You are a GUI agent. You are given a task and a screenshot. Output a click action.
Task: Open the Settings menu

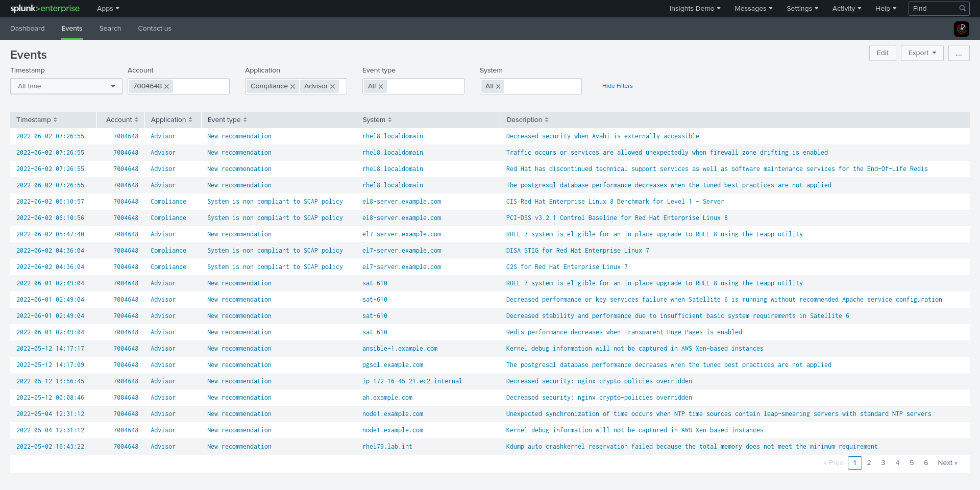pos(802,9)
